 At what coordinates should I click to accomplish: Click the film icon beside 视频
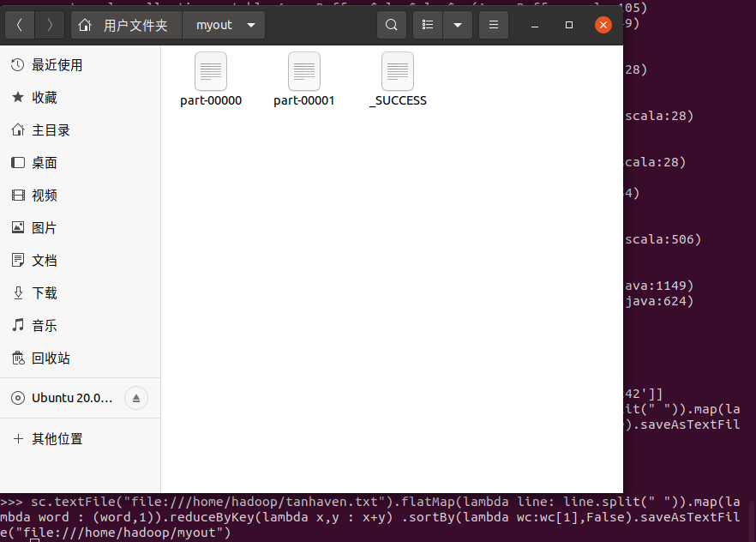18,195
